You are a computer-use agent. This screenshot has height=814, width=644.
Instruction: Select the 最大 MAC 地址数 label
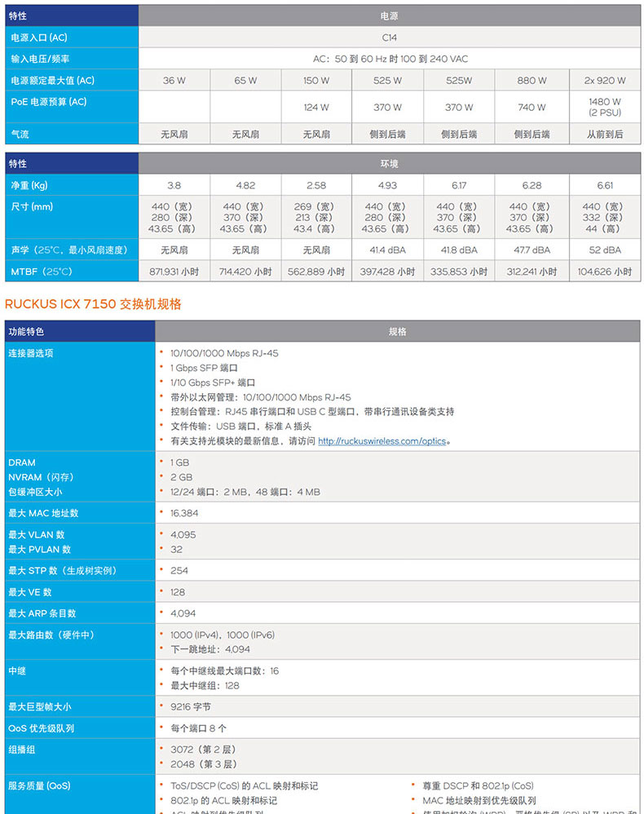click(x=43, y=513)
